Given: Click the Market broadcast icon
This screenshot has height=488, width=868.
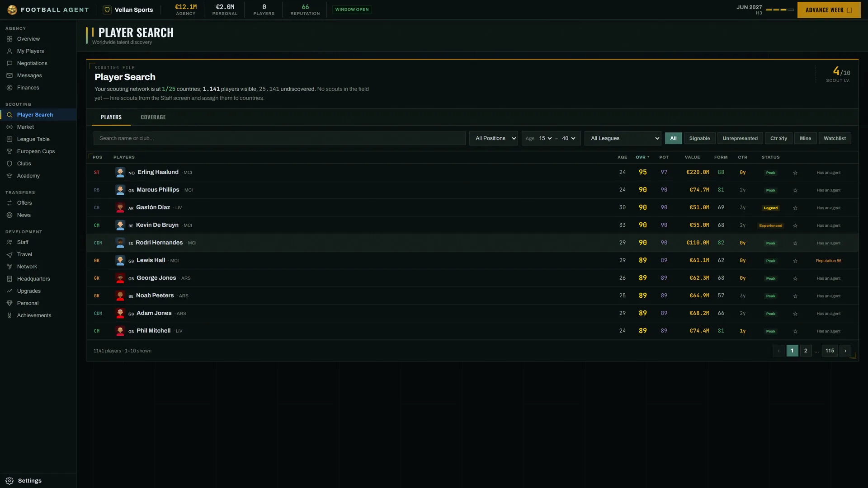Looking at the screenshot, I should 9,127.
